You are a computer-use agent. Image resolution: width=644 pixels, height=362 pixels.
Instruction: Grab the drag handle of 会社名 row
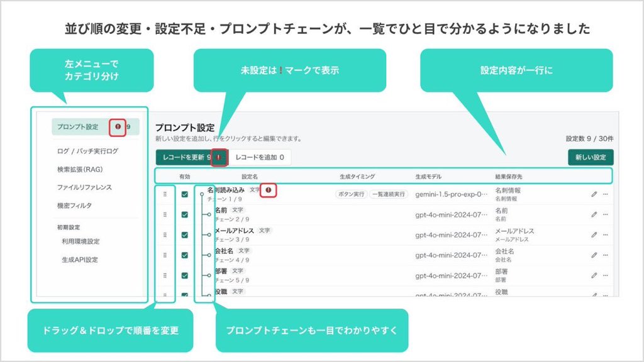(x=165, y=255)
